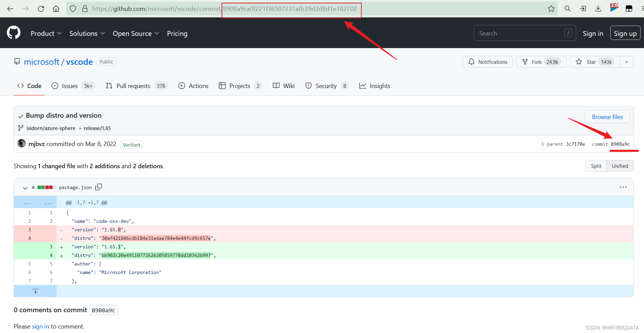Viewport: 644px width, 333px height.
Task: Open the browser zoom magnifier icon
Action: tap(567, 9)
